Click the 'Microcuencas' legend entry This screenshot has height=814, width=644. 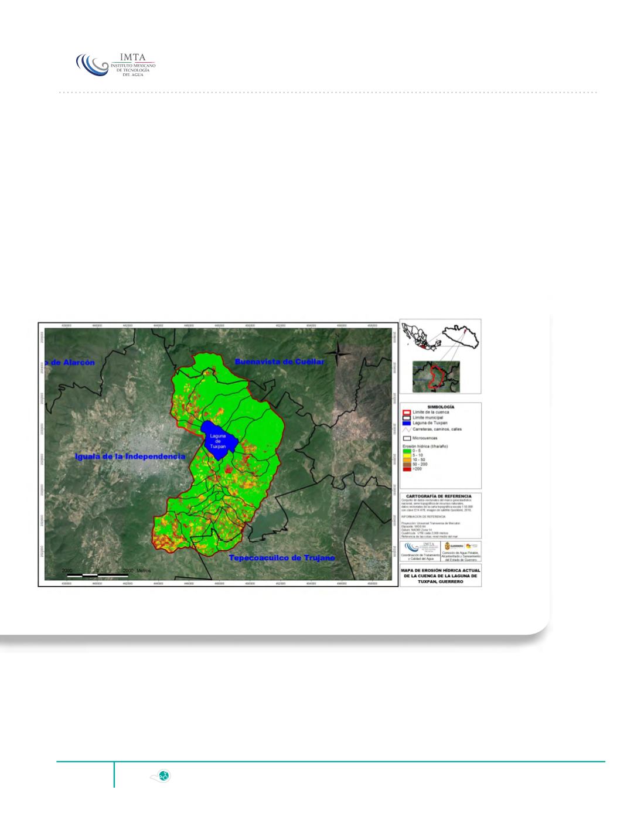[420, 438]
